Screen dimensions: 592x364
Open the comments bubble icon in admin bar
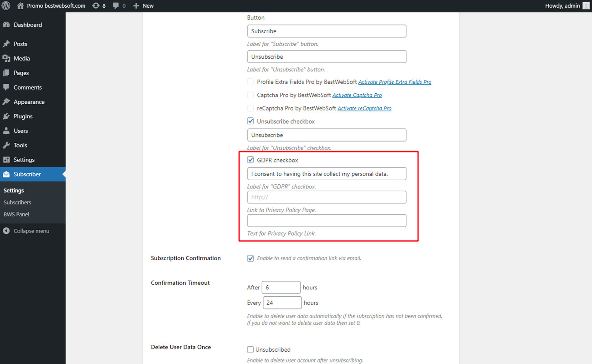[x=116, y=6]
